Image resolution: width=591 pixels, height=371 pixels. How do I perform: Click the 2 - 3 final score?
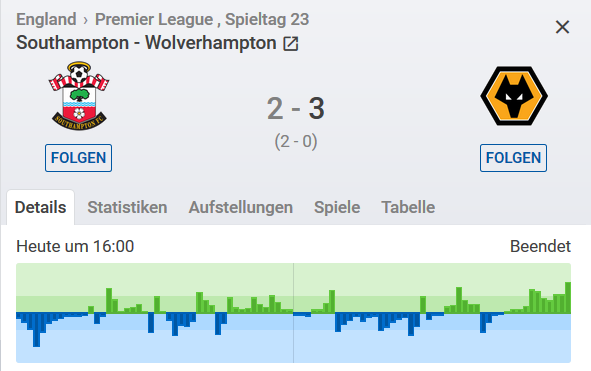point(296,109)
